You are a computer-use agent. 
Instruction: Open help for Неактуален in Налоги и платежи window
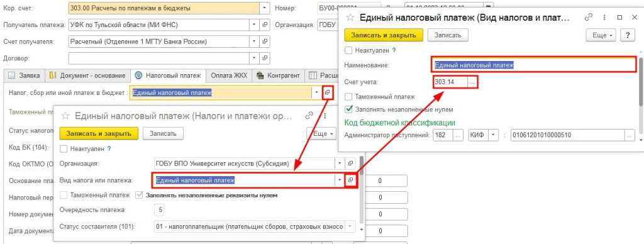(x=109, y=148)
